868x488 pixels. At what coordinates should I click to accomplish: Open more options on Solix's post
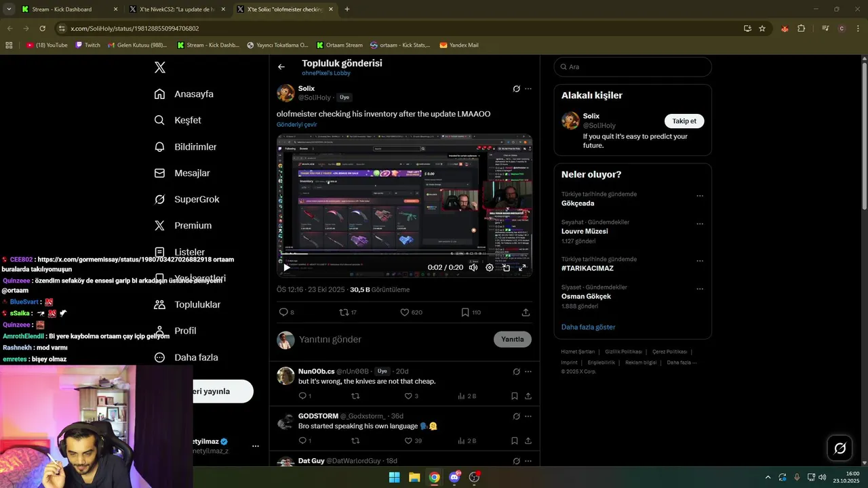(528, 89)
